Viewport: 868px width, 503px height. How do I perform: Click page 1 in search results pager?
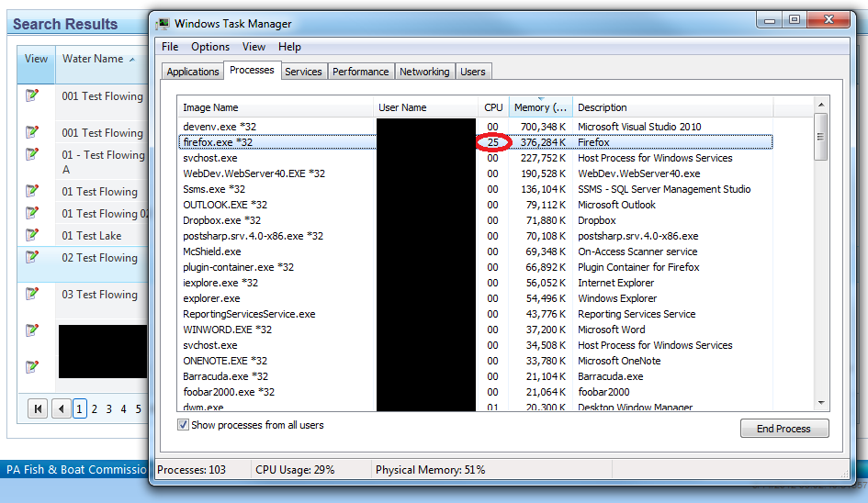point(79,409)
